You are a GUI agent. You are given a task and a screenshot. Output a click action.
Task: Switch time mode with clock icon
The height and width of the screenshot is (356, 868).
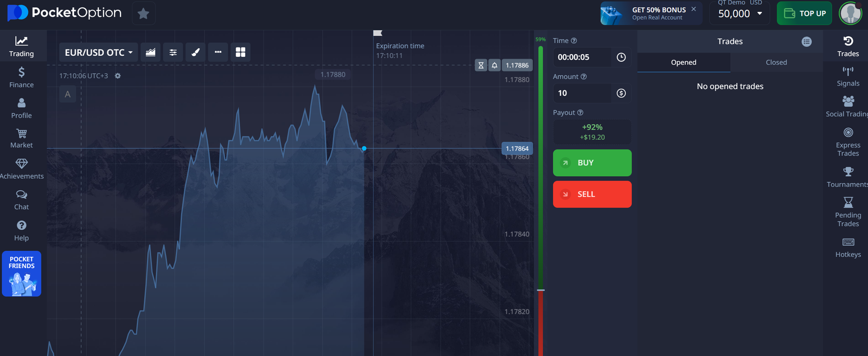621,57
